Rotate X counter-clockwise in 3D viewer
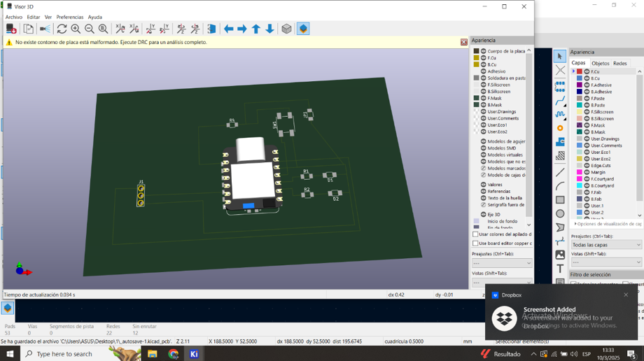644x361 pixels. [x=134, y=29]
